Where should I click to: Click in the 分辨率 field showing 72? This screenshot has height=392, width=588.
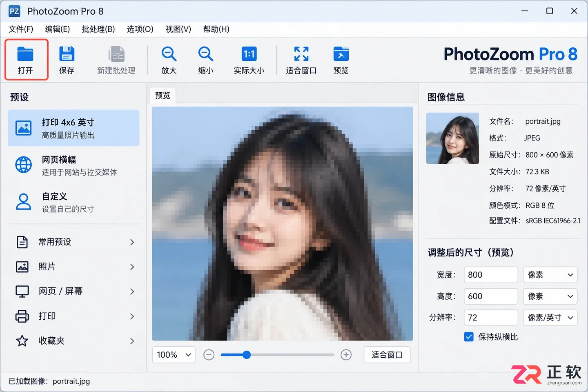click(491, 318)
